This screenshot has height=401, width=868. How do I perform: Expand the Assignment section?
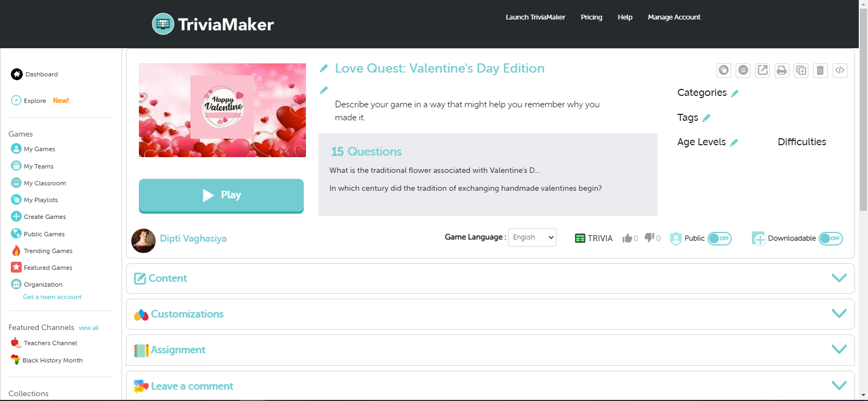point(839,350)
